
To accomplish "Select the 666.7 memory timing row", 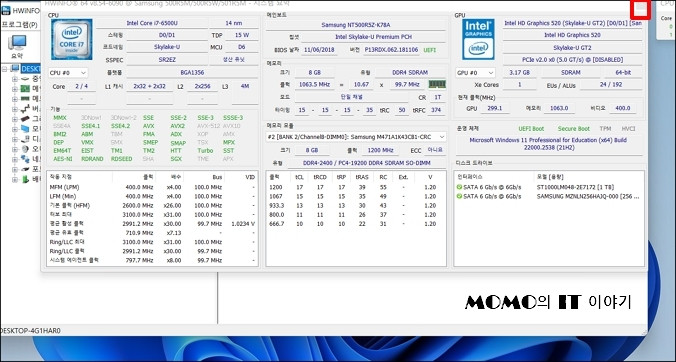I will tap(355, 224).
